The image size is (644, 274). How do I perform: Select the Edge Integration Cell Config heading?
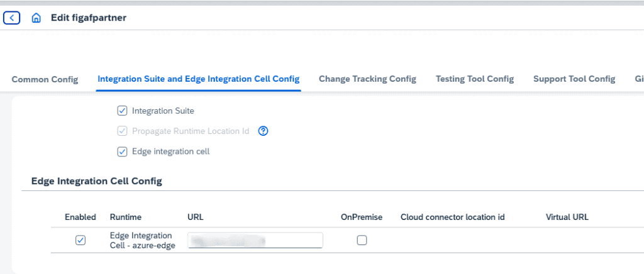[96, 181]
